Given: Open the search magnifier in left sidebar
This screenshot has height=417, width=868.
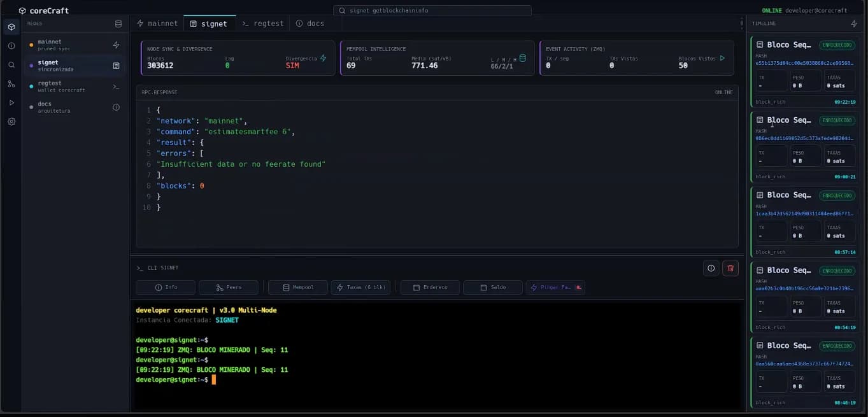Looking at the screenshot, I should tap(11, 65).
